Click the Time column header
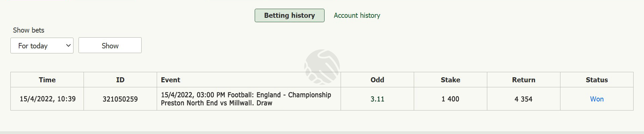Viewport: 644px width, 134px height. [x=47, y=80]
